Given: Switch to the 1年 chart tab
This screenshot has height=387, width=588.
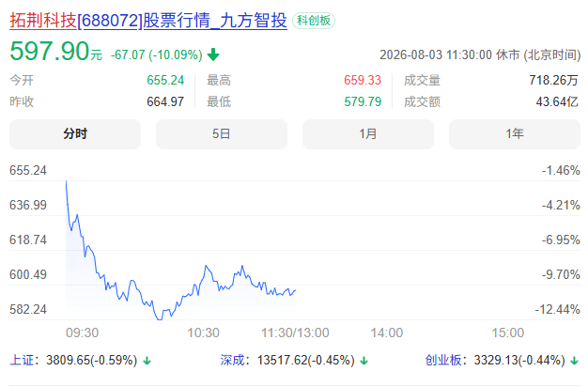Looking at the screenshot, I should coord(515,134).
